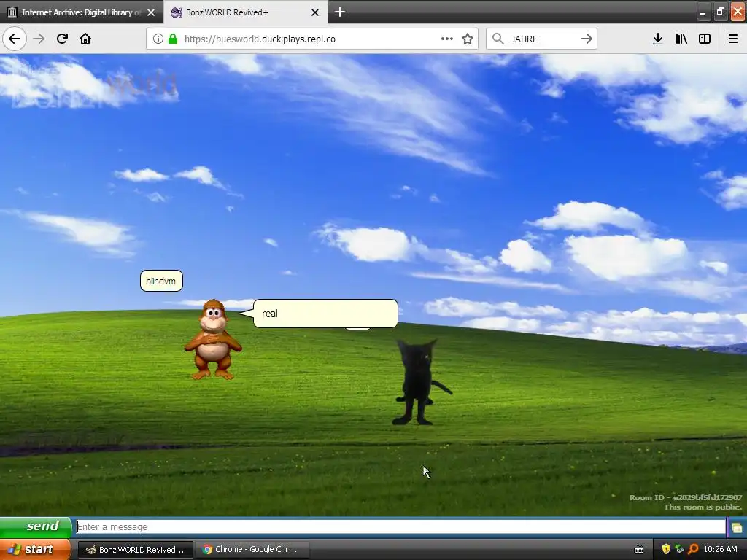
Task: Click the black cat character
Action: click(420, 381)
